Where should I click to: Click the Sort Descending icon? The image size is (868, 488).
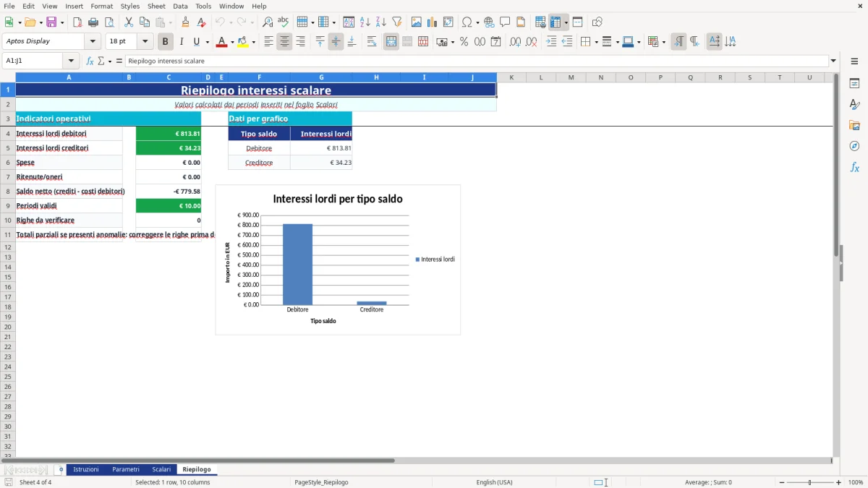[x=381, y=22]
